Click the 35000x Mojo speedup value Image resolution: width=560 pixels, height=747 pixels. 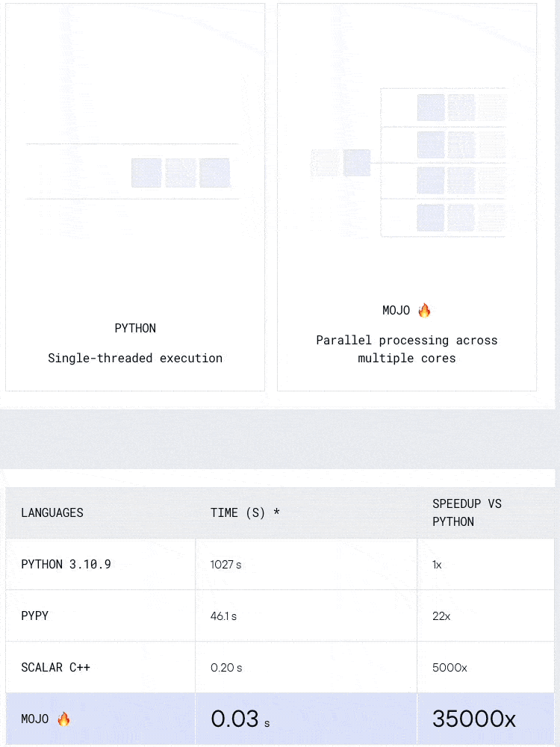(x=474, y=719)
